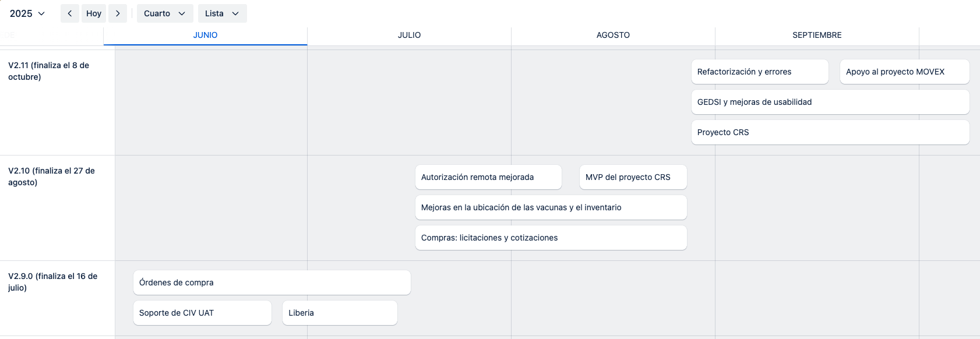Go to the next period arrow
The image size is (980, 339).
pos(118,13)
